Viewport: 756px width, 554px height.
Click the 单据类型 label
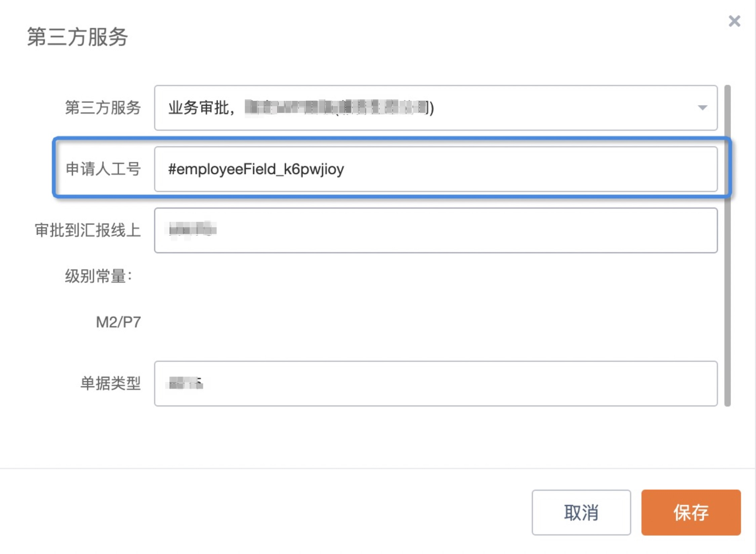point(110,384)
